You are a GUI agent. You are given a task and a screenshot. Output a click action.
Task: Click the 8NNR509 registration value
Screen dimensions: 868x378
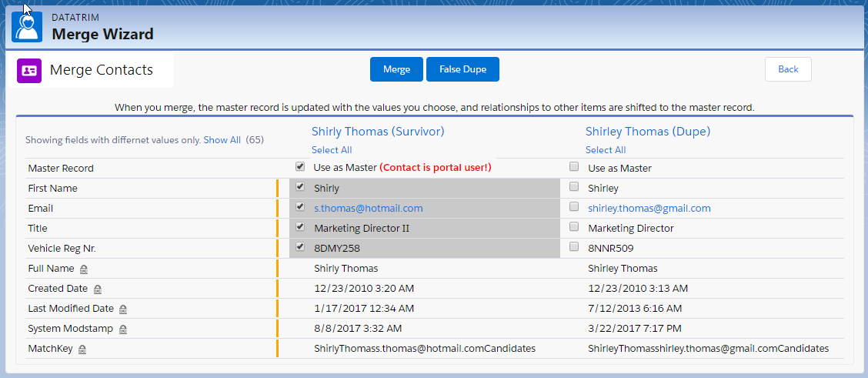tap(610, 249)
